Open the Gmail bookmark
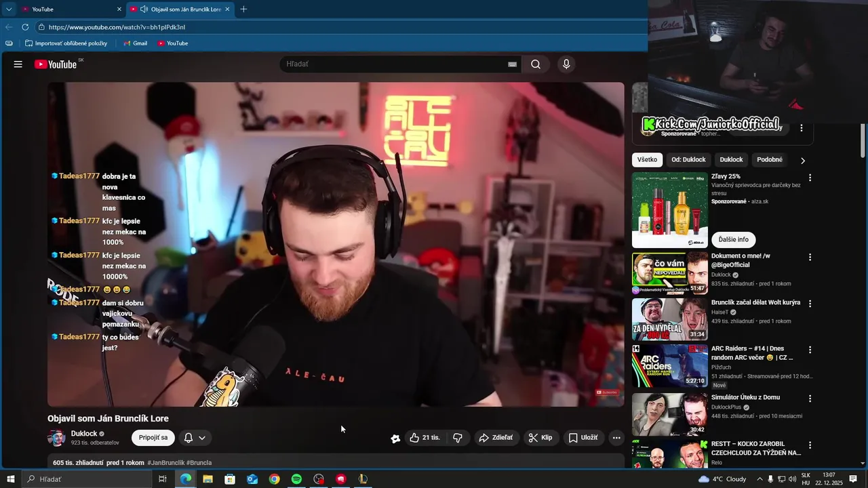 (x=135, y=43)
